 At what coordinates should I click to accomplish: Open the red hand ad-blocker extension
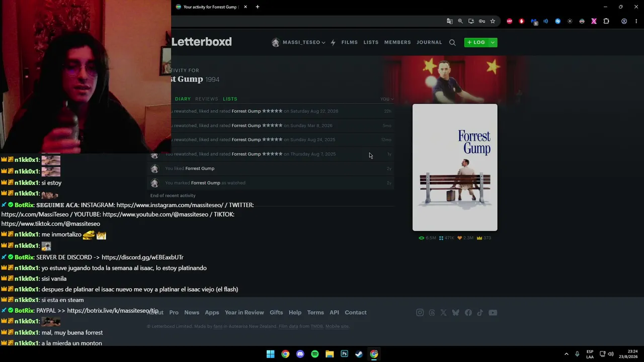tap(522, 21)
